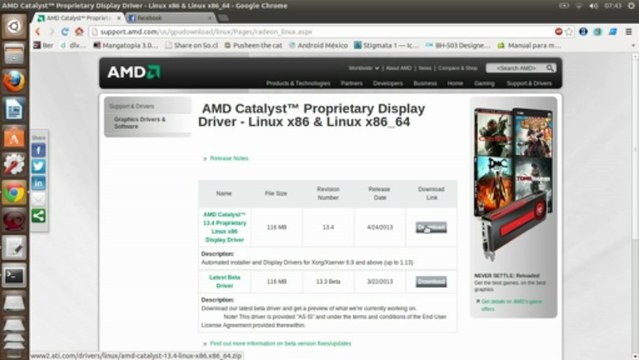Open Release Notes link

[x=229, y=158]
